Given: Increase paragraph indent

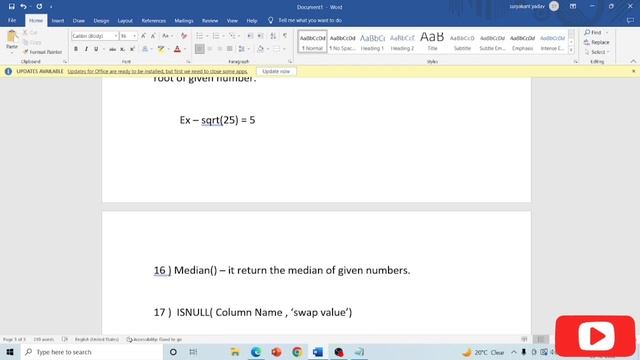Looking at the screenshot, I should tap(260, 36).
